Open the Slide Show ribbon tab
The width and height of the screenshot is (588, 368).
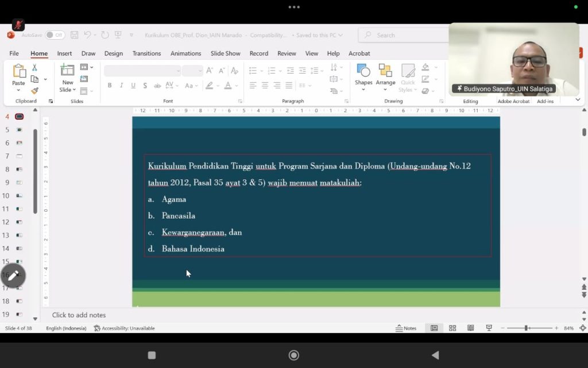click(225, 53)
